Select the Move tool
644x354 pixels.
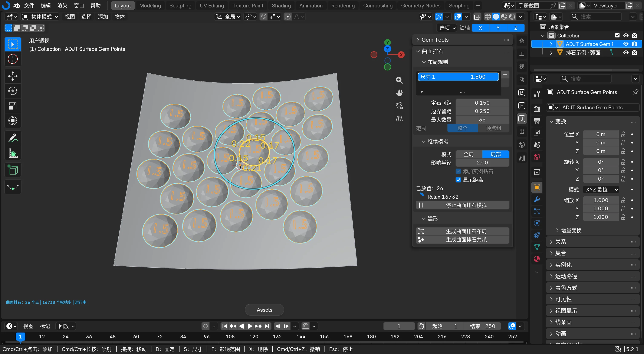point(13,76)
